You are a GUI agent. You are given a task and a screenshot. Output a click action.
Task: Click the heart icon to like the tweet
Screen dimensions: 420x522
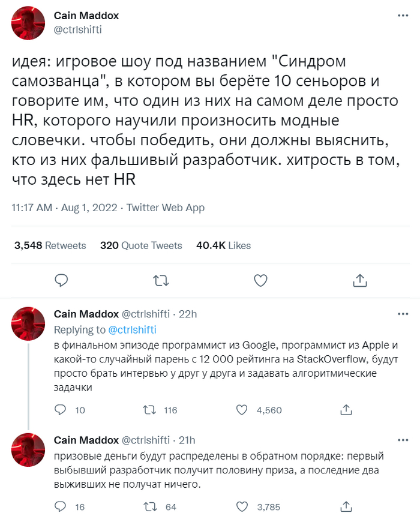(260, 280)
